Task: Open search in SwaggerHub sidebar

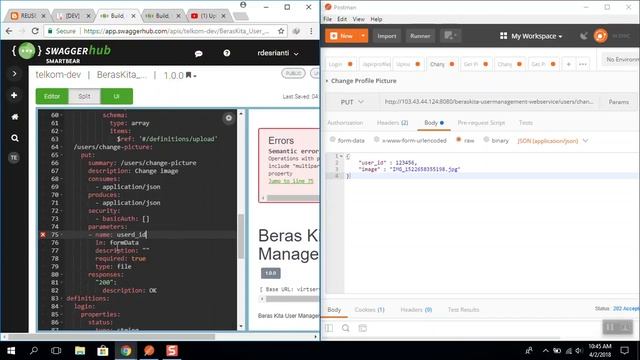Action: (x=15, y=138)
